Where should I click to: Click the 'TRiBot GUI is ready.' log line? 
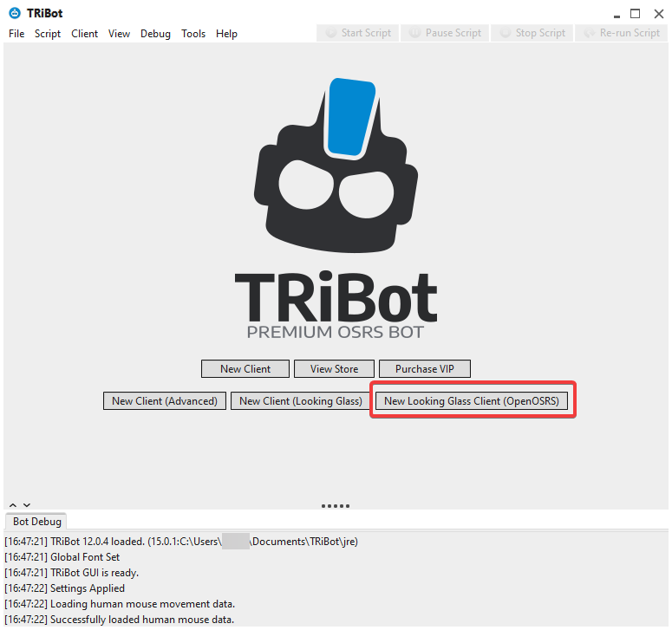tap(72, 573)
